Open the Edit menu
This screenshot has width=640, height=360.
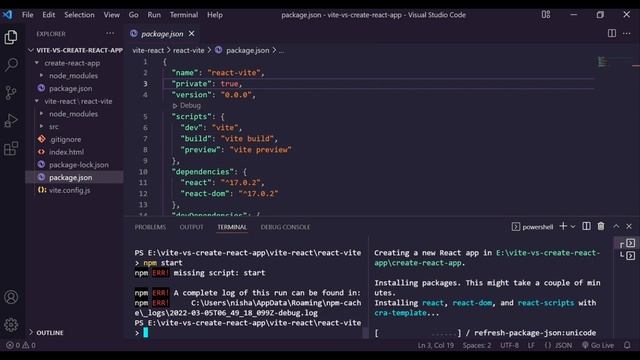pos(49,15)
